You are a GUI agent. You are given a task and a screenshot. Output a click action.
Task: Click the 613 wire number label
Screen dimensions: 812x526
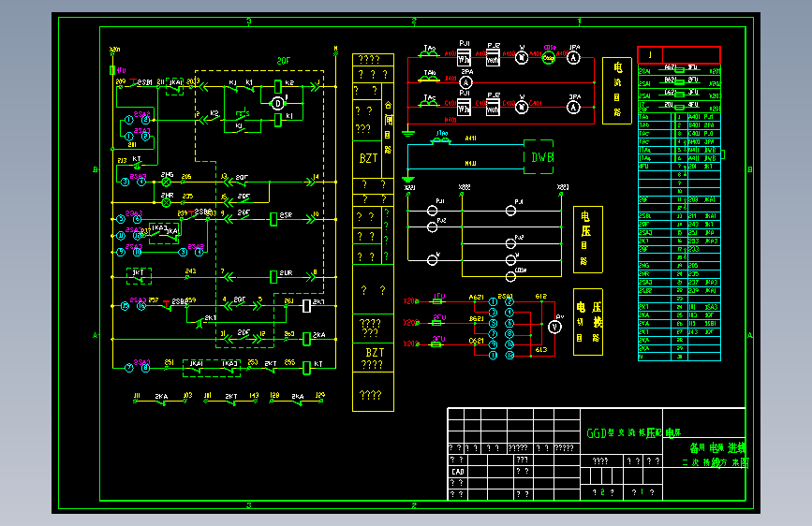[x=540, y=350]
